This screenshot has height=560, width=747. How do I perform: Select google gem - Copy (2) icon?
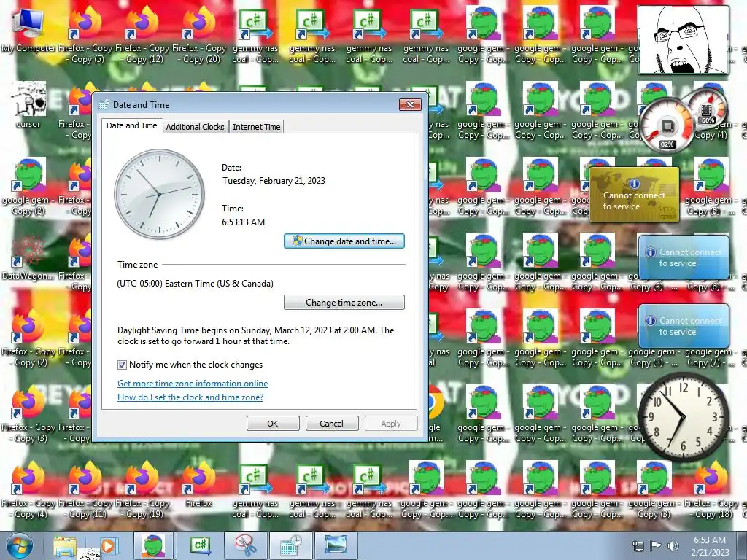point(28,187)
